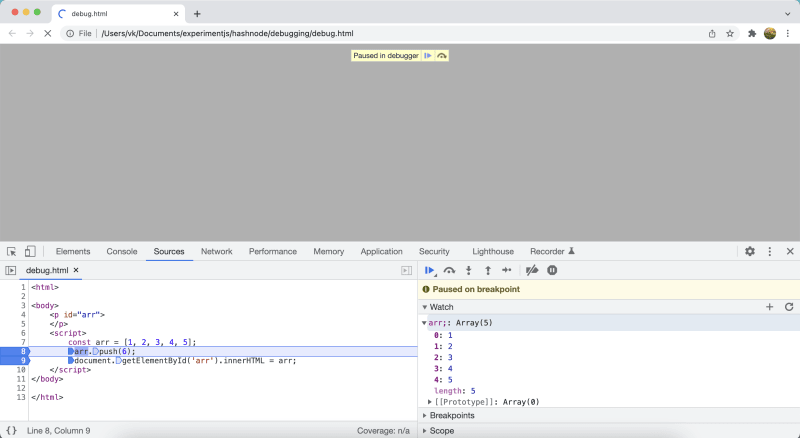
Task: Go back in browser history
Action: pyautogui.click(x=12, y=34)
